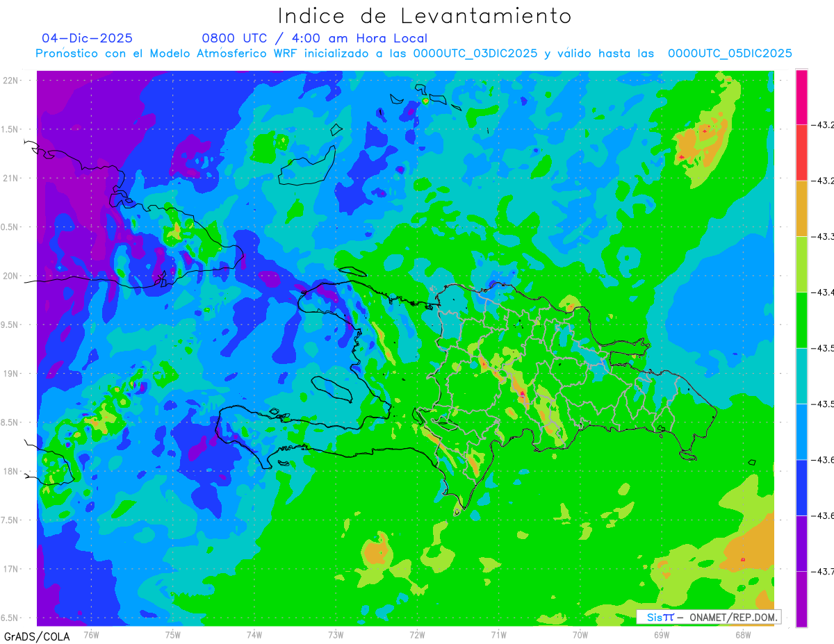Click the "6.5N" latitude label
The height and width of the screenshot is (644, 834).
(10, 618)
